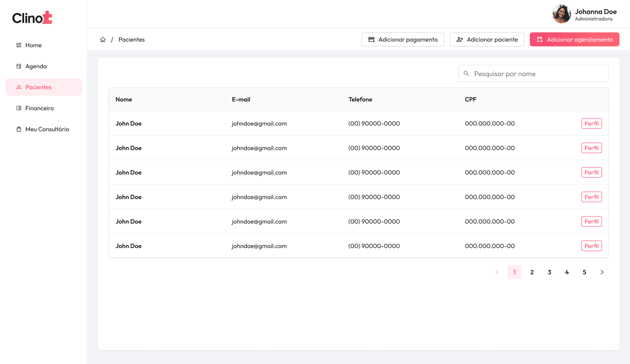Go to previous page with left chevron
This screenshot has height=364, width=630.
tap(497, 272)
